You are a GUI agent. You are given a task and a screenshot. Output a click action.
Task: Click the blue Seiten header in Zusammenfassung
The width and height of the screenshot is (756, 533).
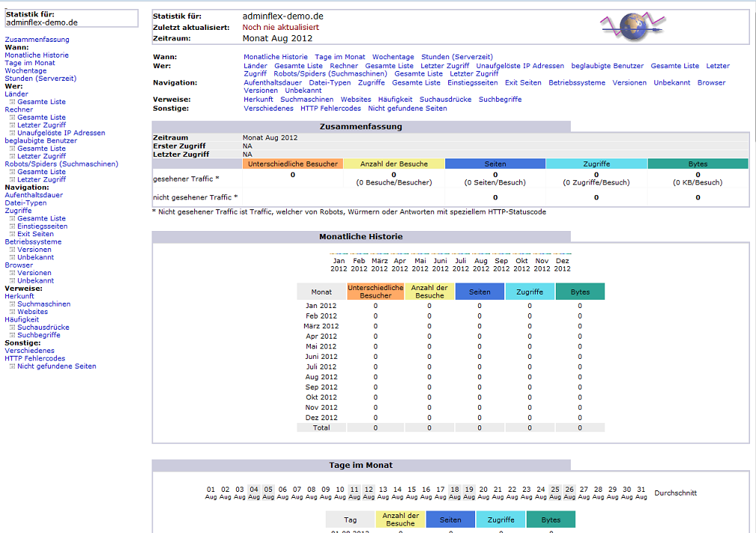click(x=495, y=164)
